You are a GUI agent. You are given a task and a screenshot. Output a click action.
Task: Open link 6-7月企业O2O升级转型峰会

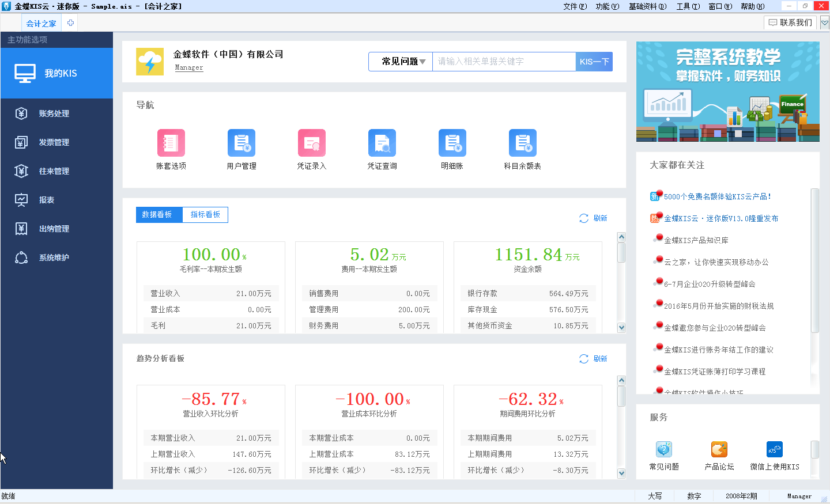tap(710, 284)
